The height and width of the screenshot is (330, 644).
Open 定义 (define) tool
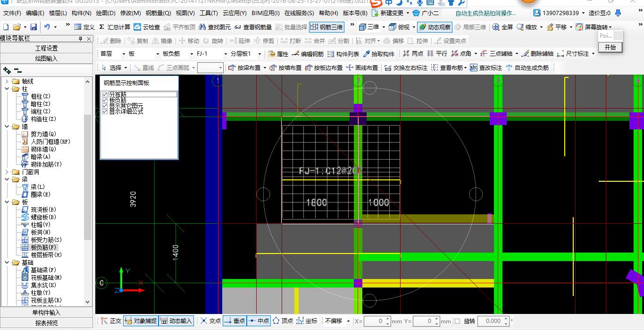click(x=84, y=27)
